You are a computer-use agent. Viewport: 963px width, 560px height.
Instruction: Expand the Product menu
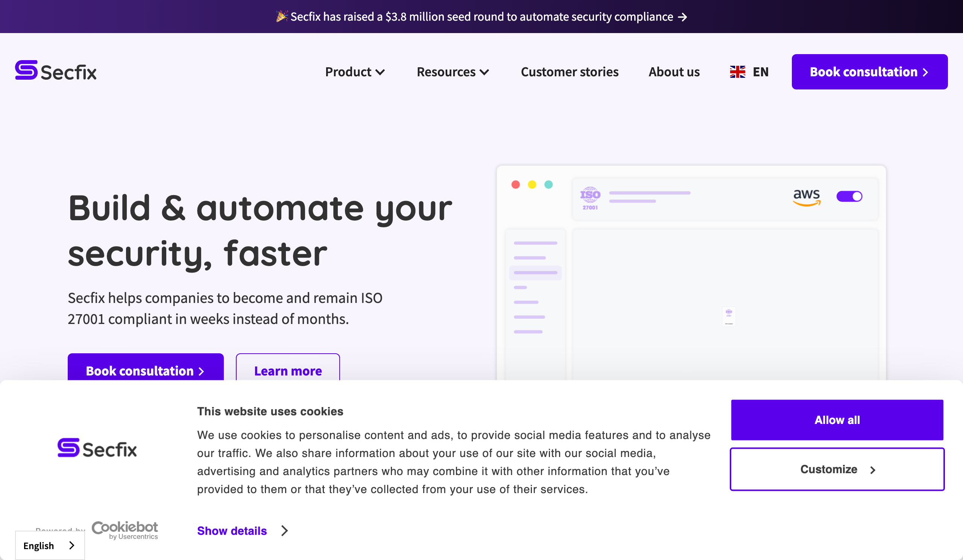tap(355, 72)
